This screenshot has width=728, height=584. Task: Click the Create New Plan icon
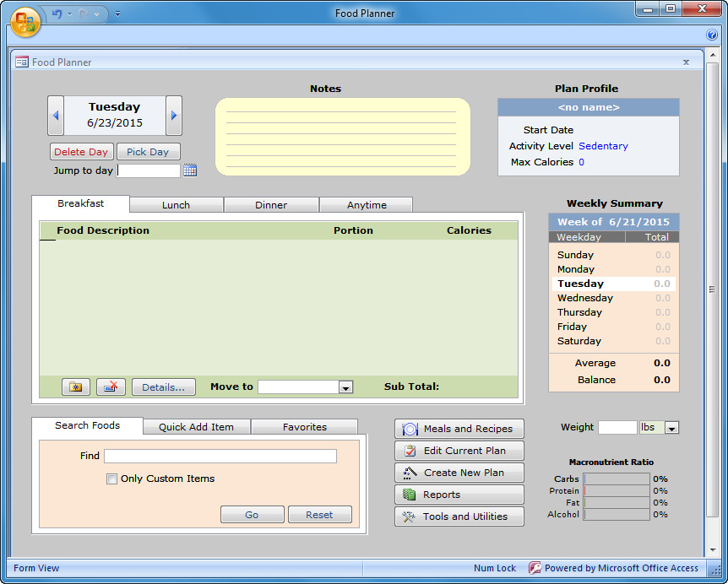(410, 473)
